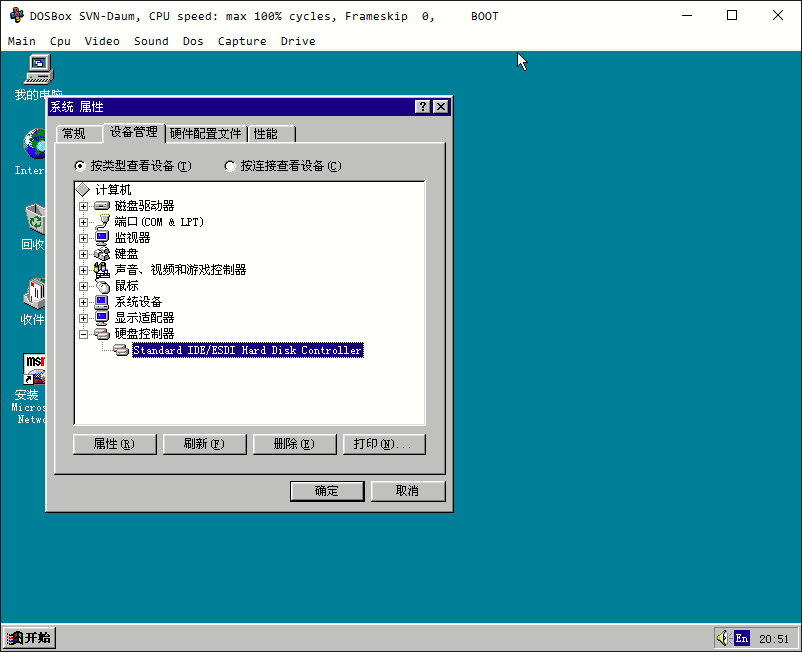Viewport: 802px width, 652px height.
Task: Collapse the 硬盘控制器 tree node
Action: click(x=83, y=334)
